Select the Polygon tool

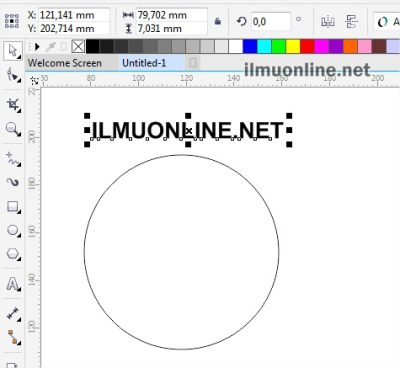coord(13,254)
